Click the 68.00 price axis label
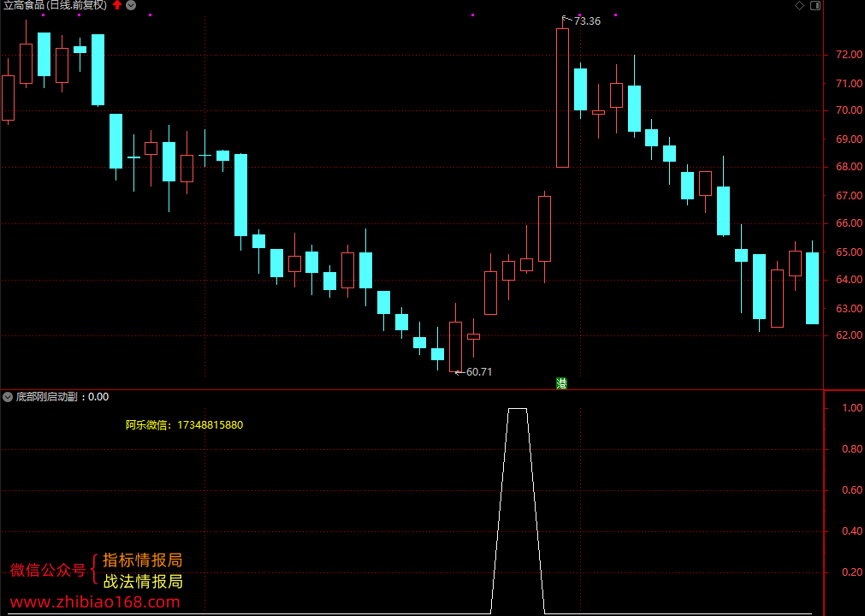The height and width of the screenshot is (616, 865). coord(849,167)
